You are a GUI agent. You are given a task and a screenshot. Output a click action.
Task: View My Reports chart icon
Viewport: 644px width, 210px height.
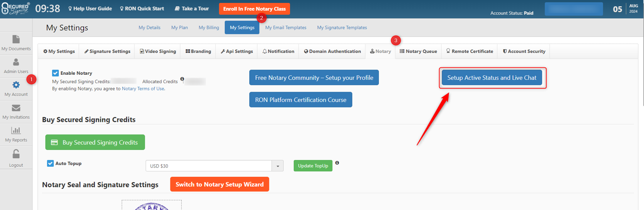[16, 131]
